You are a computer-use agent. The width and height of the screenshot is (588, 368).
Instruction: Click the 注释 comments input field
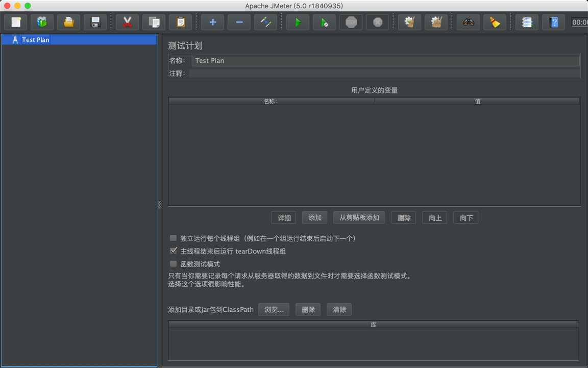click(384, 73)
